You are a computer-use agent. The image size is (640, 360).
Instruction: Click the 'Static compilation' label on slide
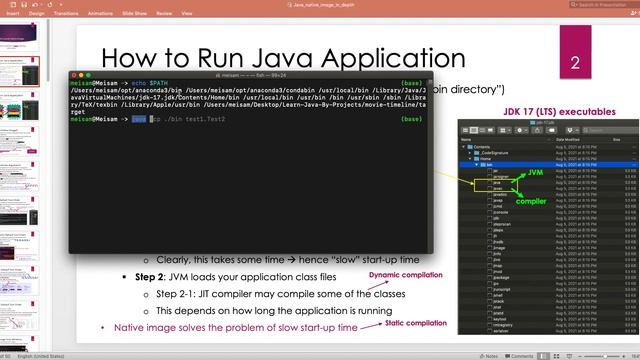(x=416, y=323)
